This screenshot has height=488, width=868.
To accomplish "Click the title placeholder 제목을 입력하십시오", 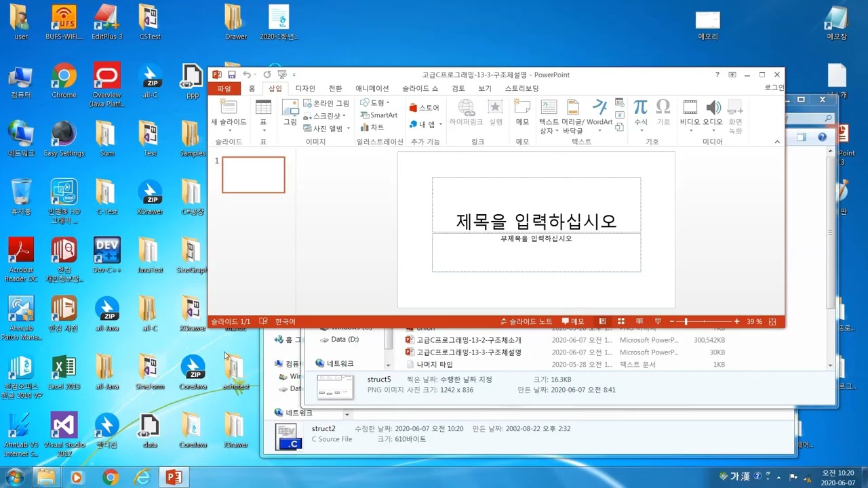I will click(536, 220).
